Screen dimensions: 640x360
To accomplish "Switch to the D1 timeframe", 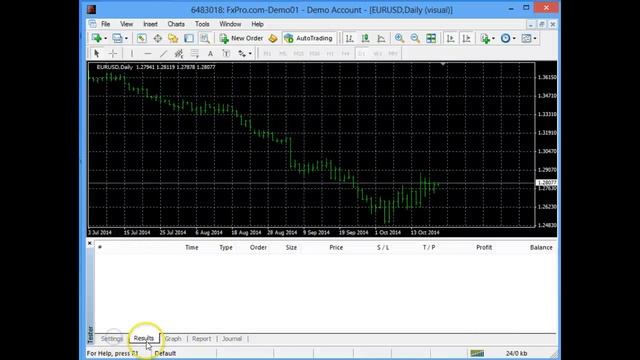I will [x=362, y=53].
